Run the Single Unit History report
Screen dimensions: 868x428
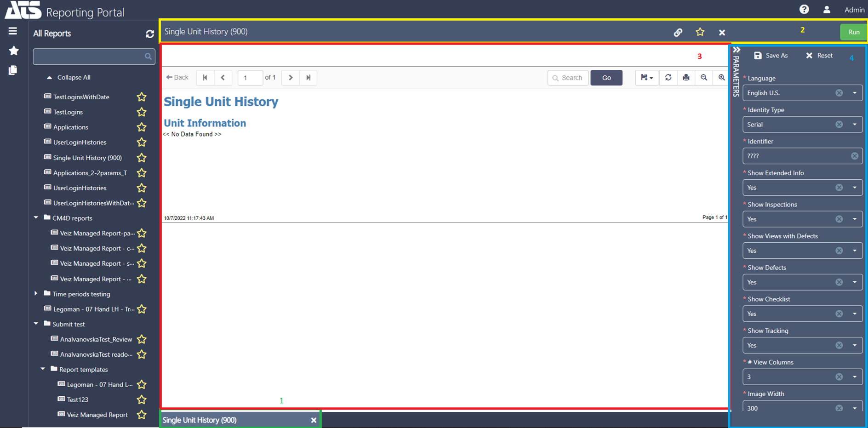click(x=853, y=32)
